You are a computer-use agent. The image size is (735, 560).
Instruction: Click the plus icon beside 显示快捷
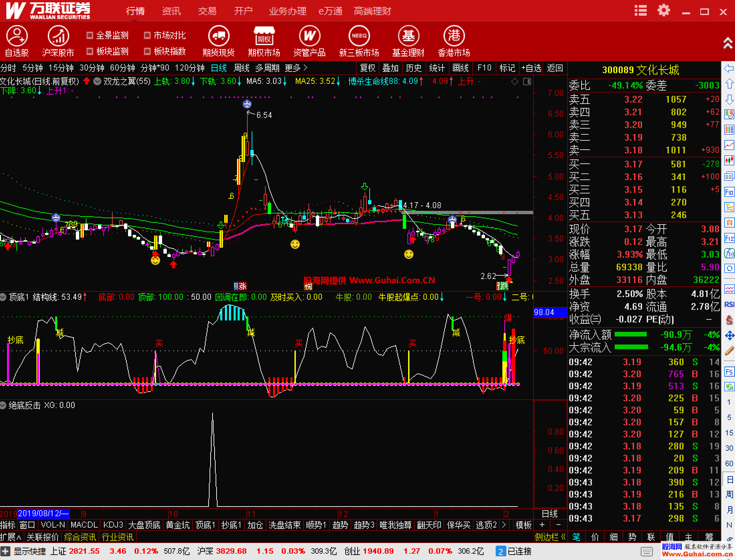(5, 551)
